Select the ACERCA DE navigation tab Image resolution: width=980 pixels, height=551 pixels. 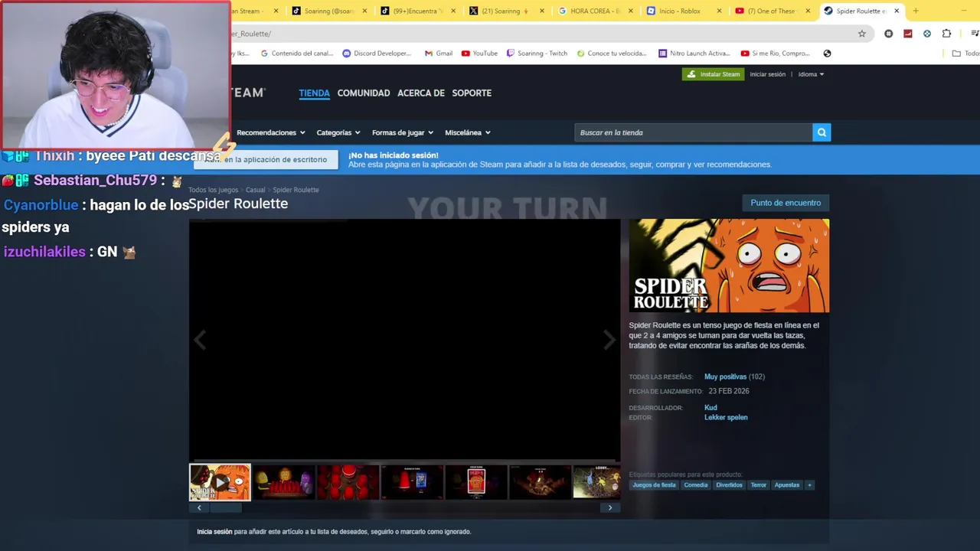[x=421, y=93]
